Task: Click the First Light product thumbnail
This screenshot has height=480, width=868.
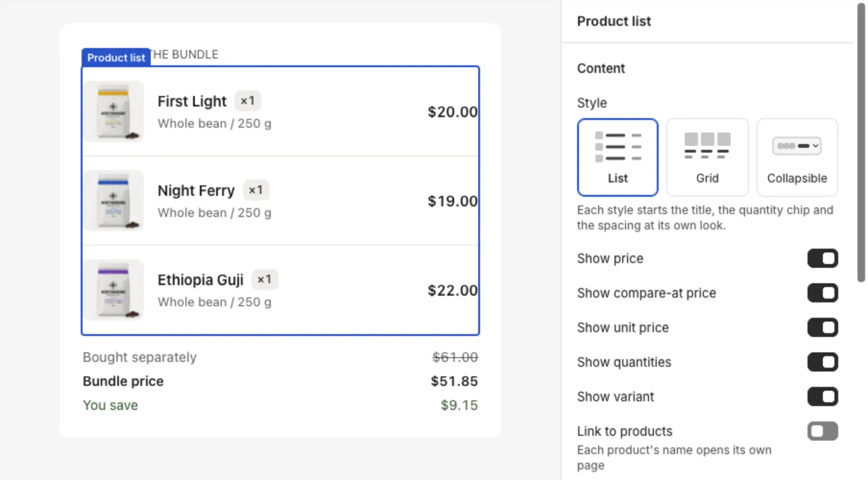Action: [114, 111]
